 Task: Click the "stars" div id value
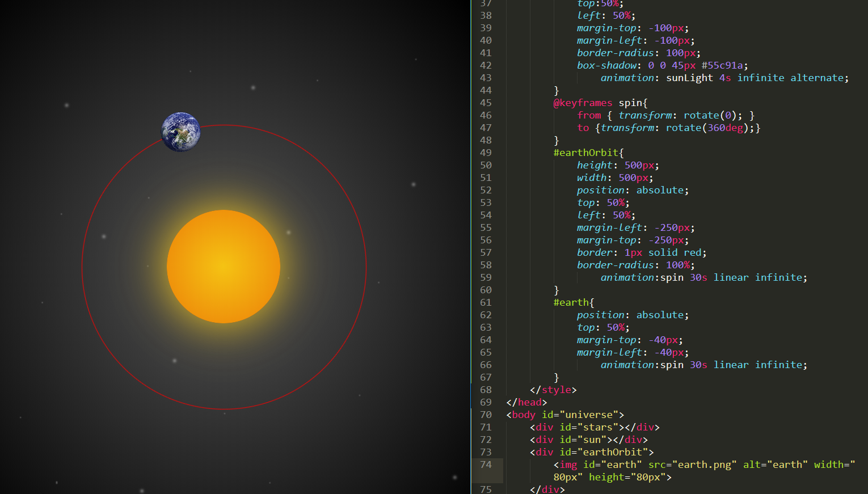click(597, 428)
